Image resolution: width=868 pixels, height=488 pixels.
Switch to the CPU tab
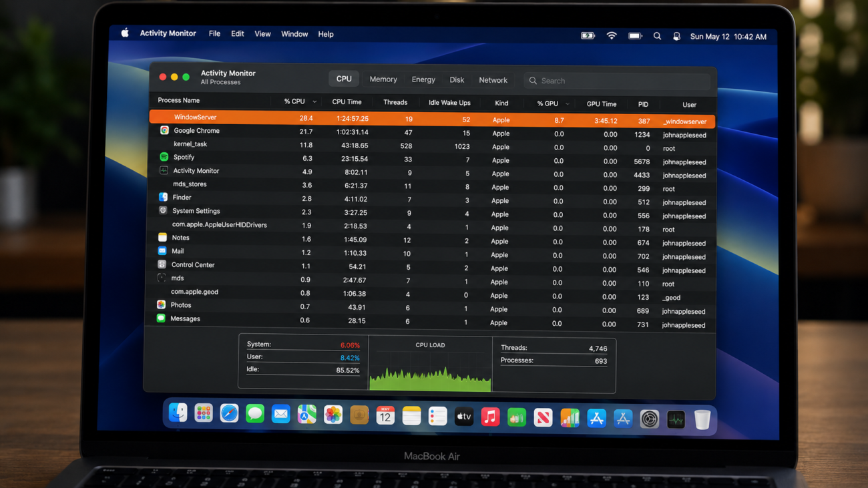(x=344, y=79)
